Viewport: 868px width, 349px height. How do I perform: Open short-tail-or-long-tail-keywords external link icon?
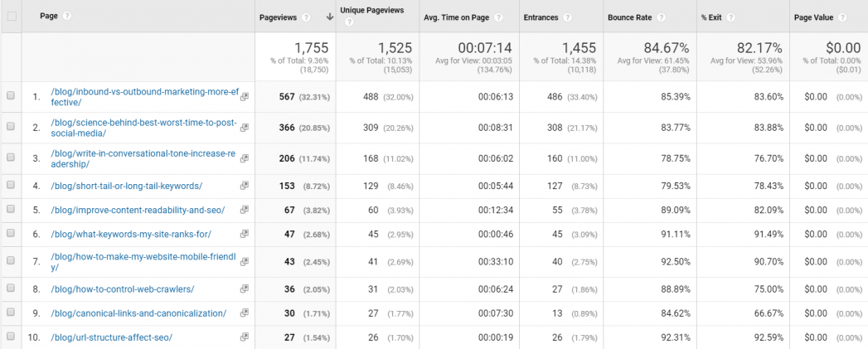[x=244, y=186]
